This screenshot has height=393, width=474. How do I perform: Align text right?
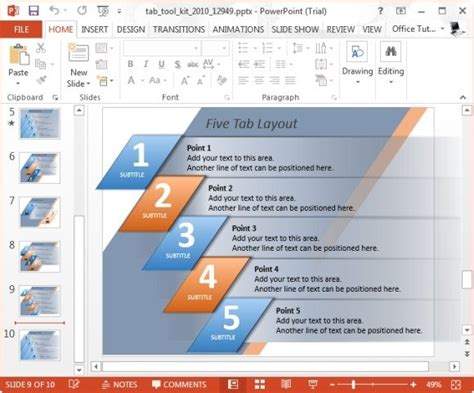click(x=275, y=80)
